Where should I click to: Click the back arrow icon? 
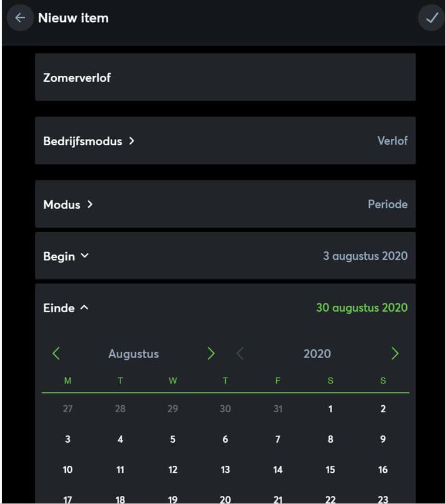(x=20, y=18)
